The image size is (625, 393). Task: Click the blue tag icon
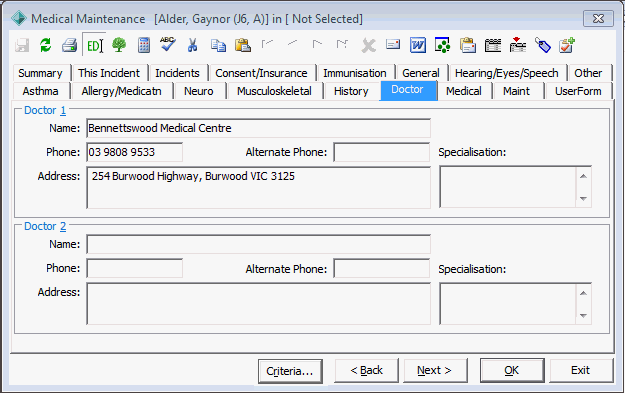point(542,45)
